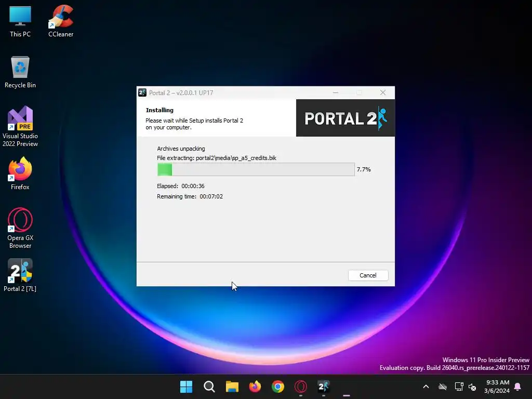Open This PC desktop icon

click(20, 21)
